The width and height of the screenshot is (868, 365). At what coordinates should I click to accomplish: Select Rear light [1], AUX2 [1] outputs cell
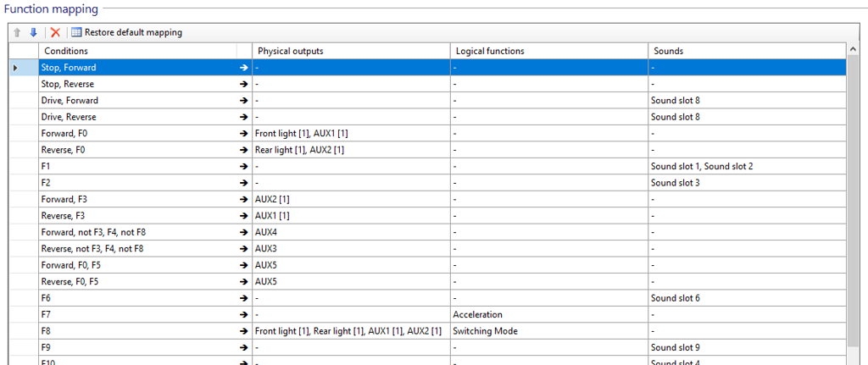click(x=350, y=150)
